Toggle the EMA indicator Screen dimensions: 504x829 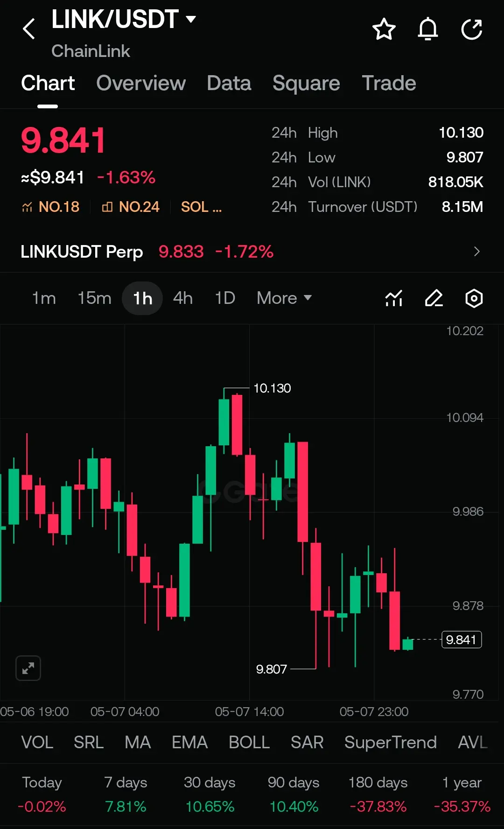189,742
